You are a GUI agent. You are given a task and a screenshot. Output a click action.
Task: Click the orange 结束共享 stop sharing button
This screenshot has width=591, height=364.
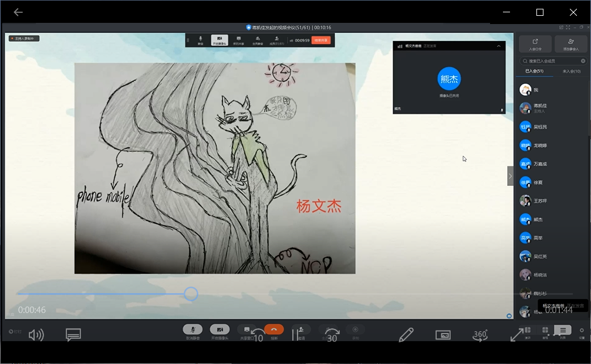[322, 40]
